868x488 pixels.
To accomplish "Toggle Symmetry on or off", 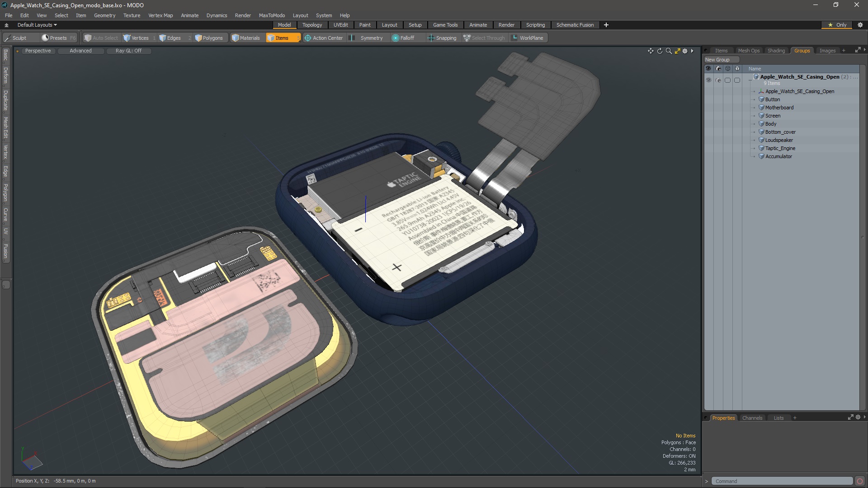I will click(x=367, y=38).
